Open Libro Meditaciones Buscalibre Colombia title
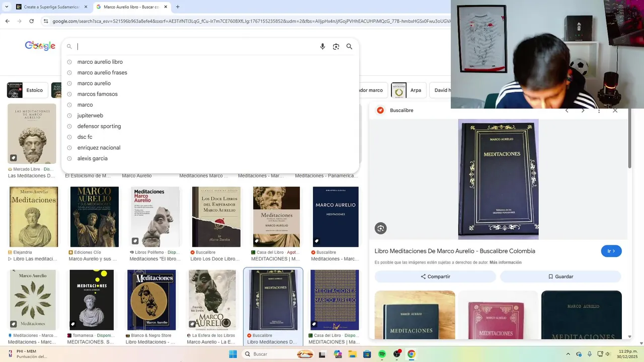Image resolution: width=644 pixels, height=362 pixels. [455, 251]
